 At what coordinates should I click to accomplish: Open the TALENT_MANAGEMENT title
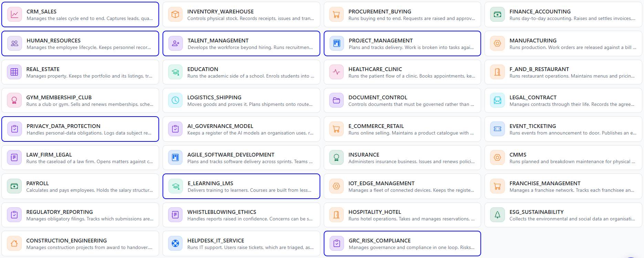218,40
